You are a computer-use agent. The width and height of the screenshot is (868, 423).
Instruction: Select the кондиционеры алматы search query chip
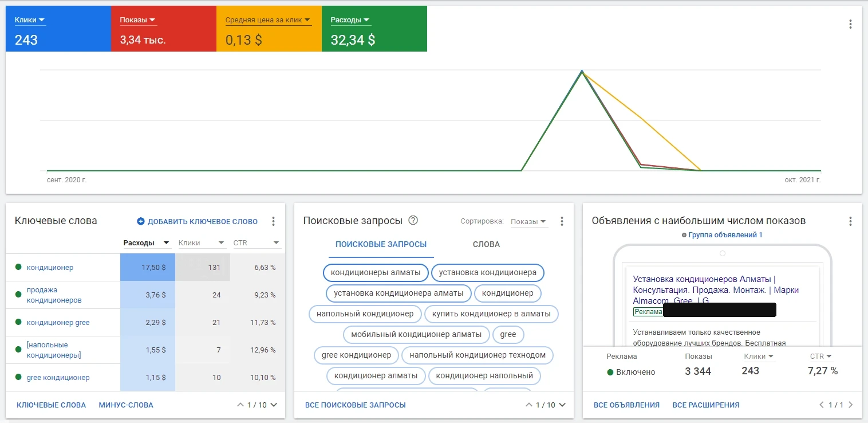(376, 273)
